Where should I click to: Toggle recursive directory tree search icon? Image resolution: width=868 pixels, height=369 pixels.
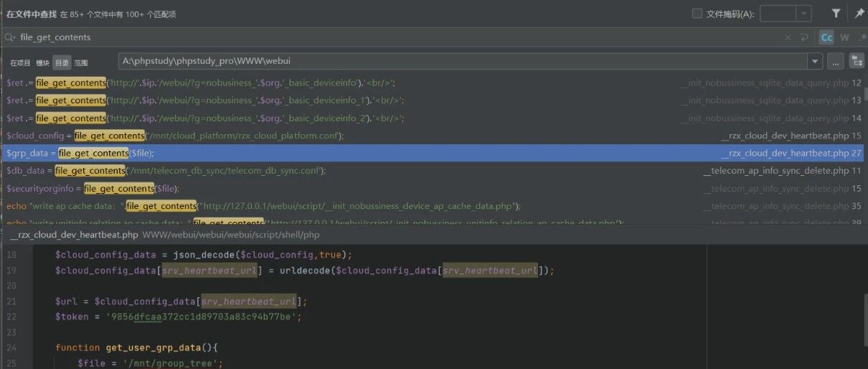(x=856, y=62)
